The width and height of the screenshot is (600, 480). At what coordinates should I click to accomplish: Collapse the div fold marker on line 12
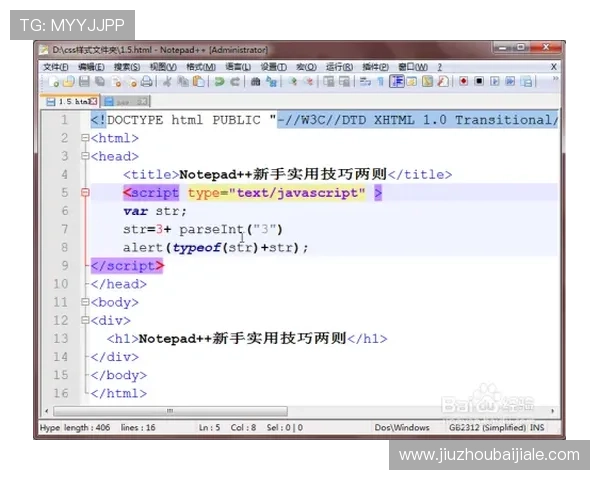pyautogui.click(x=85, y=320)
